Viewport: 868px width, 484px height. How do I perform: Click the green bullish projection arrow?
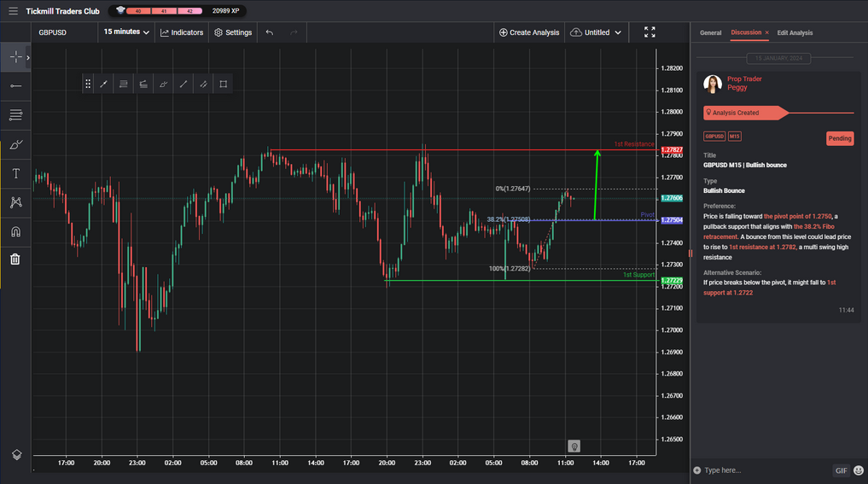coord(597,185)
